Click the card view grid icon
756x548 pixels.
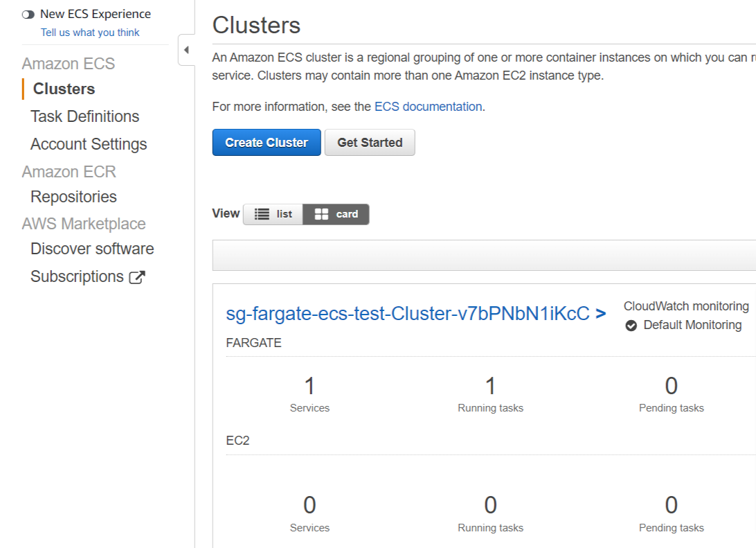point(322,214)
